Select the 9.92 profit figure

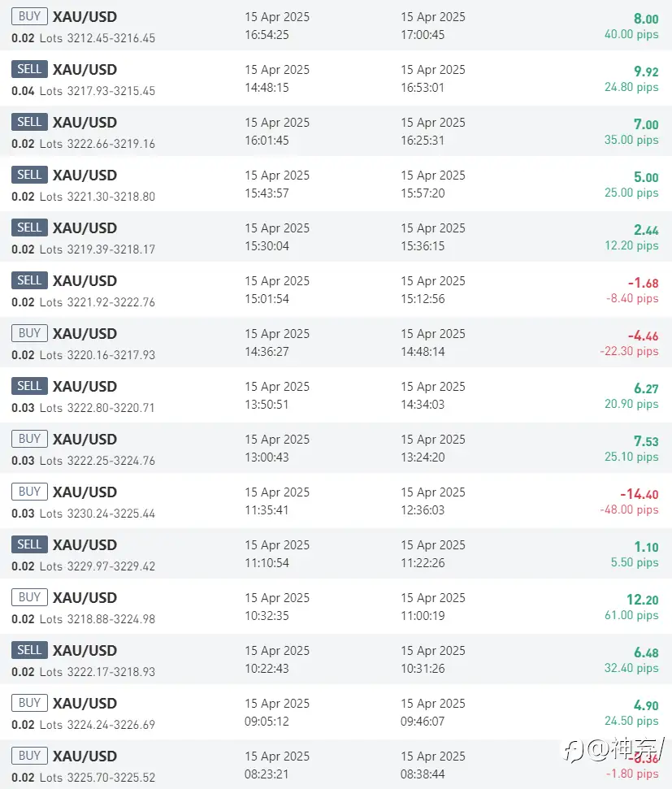[x=646, y=72]
